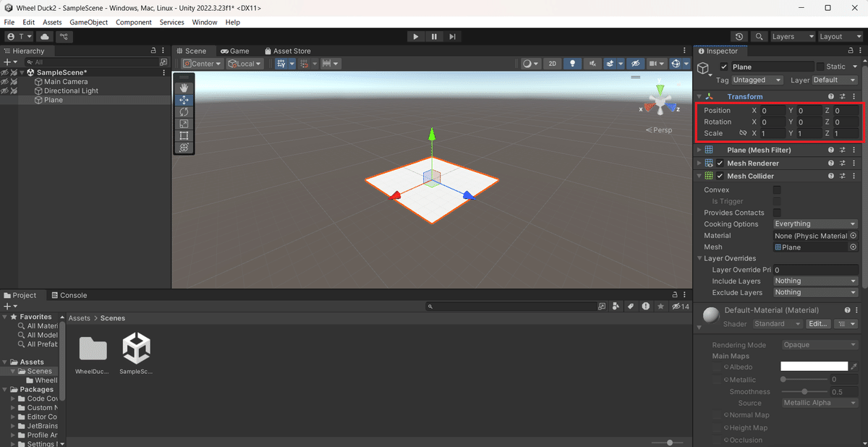
Task: Select the Rotate tool
Action: (x=184, y=112)
